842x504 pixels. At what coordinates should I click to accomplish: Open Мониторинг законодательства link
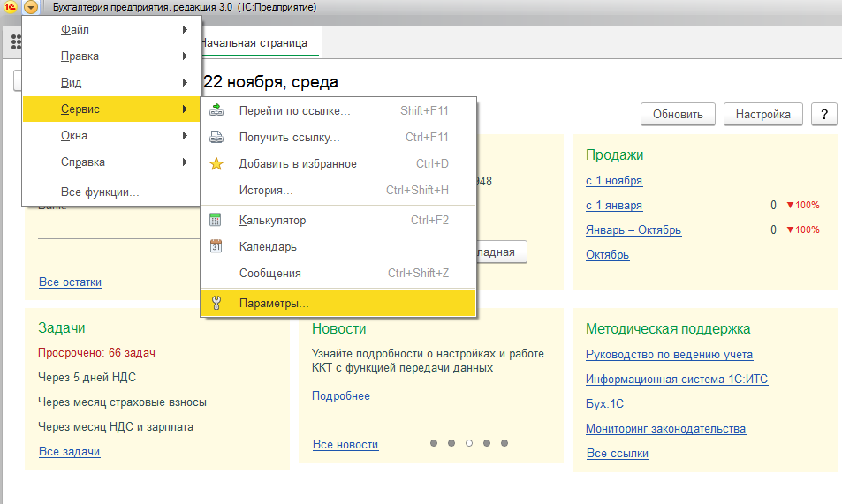666,429
